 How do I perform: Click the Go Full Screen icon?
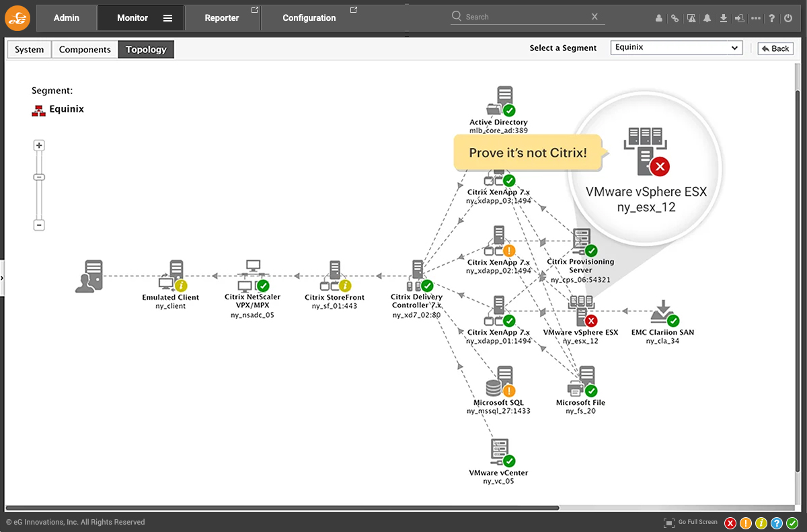click(669, 523)
